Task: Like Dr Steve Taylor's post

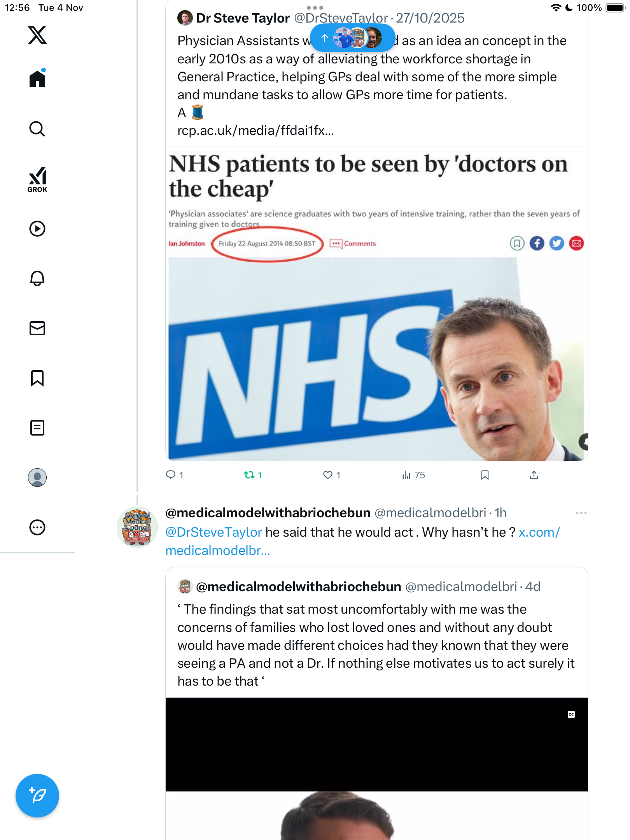Action: [x=328, y=475]
